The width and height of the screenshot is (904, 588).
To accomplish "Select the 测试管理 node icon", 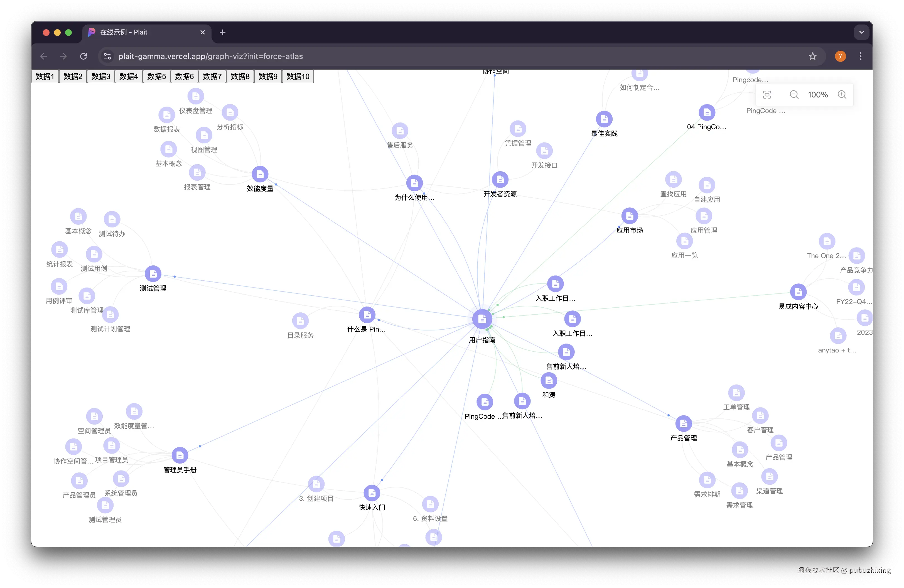I will pyautogui.click(x=153, y=274).
